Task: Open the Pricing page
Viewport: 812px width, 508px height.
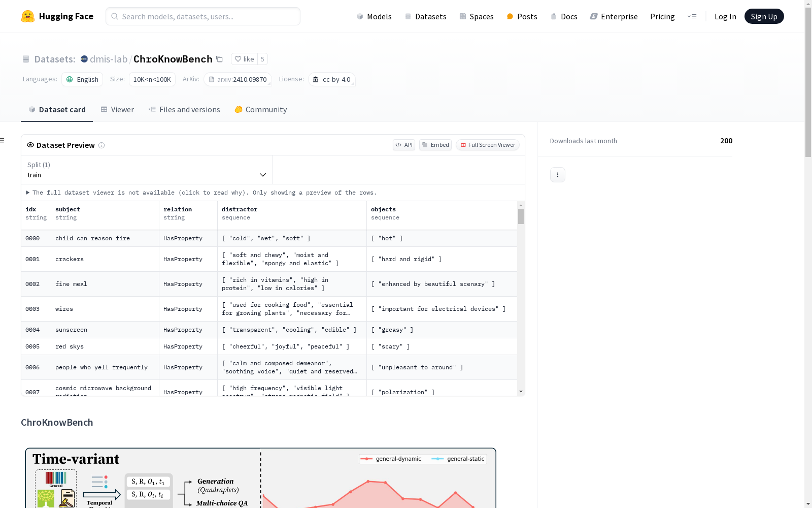Action: [x=662, y=16]
